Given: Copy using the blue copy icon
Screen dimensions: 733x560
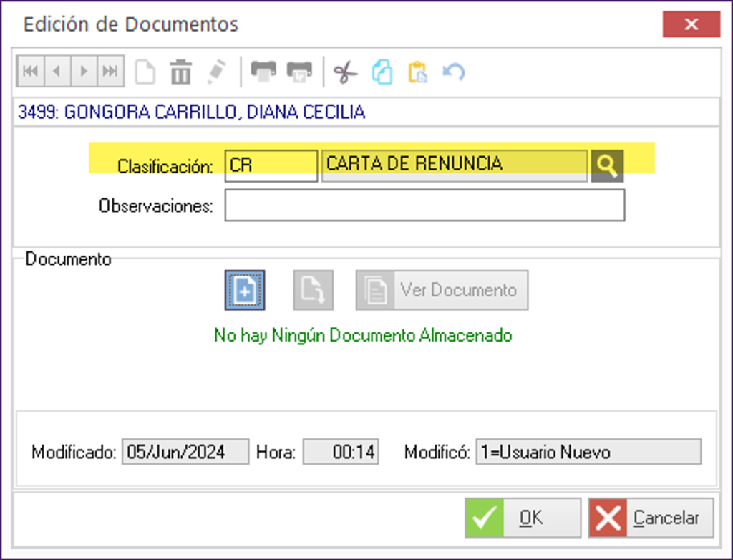Looking at the screenshot, I should [382, 71].
